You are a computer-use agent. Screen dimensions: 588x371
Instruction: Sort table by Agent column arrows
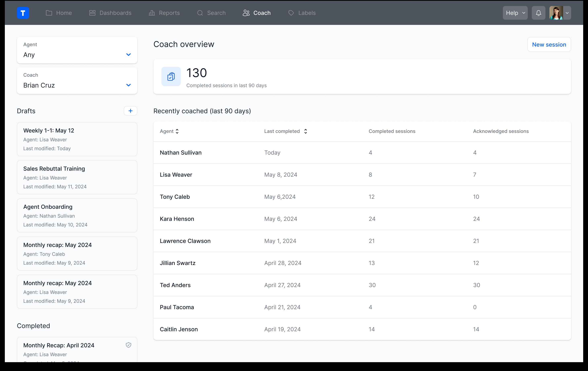click(x=177, y=131)
